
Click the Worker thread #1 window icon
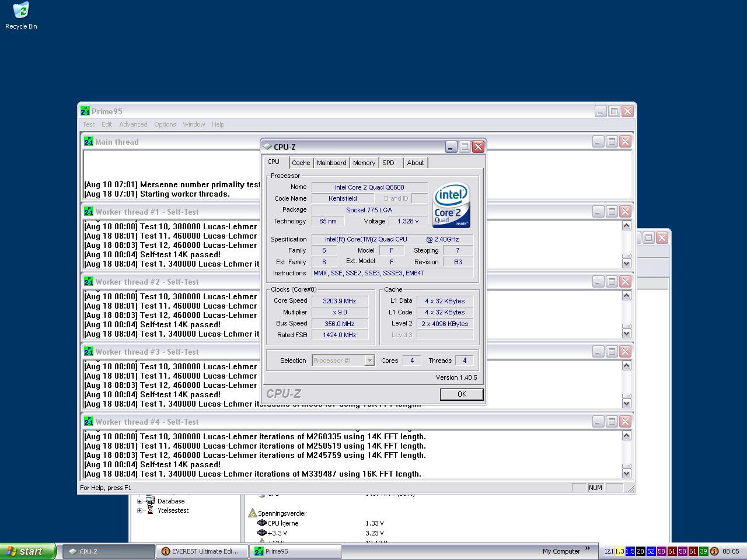coord(89,211)
